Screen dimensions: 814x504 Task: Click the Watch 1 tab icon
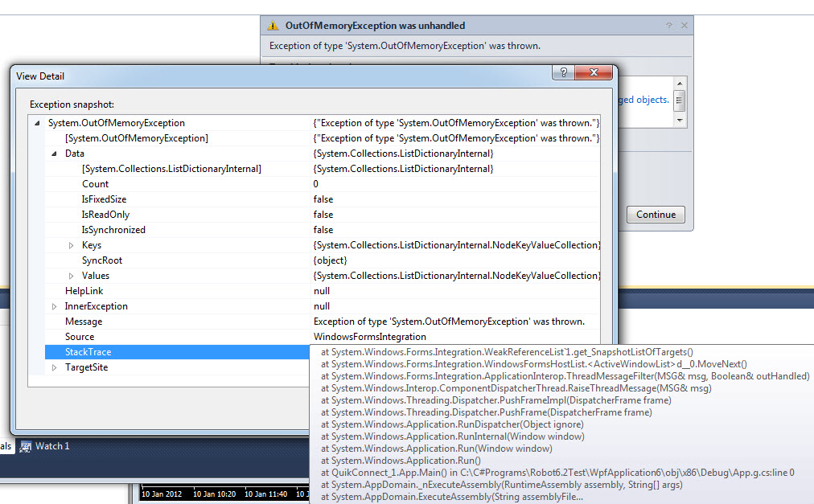tap(26, 446)
